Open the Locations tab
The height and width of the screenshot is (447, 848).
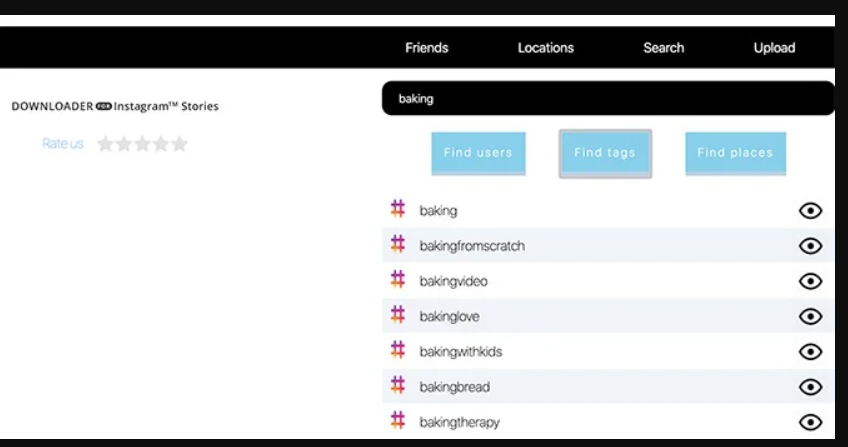(x=545, y=48)
